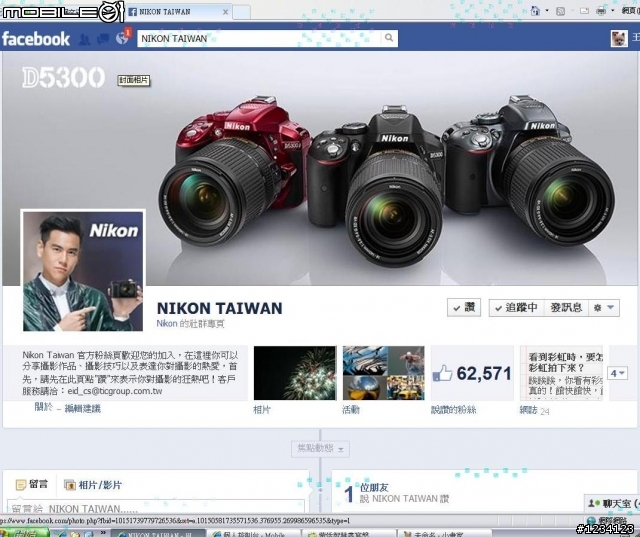
Task: Expand the Print dropdown arrow
Action: (612, 11)
